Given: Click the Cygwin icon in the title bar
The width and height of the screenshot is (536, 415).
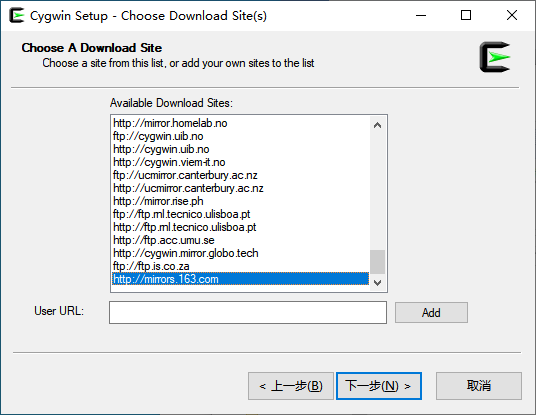Looking at the screenshot, I should pyautogui.click(x=16, y=15).
